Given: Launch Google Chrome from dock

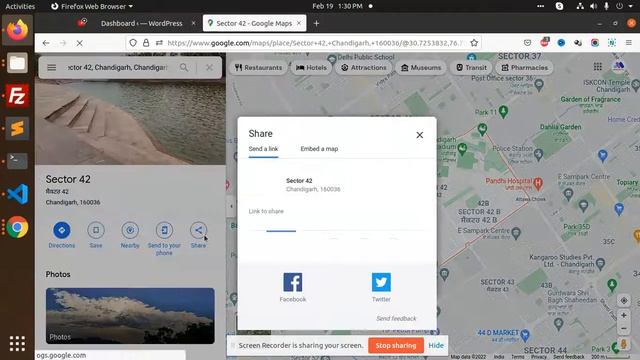Looking at the screenshot, I should point(17,227).
